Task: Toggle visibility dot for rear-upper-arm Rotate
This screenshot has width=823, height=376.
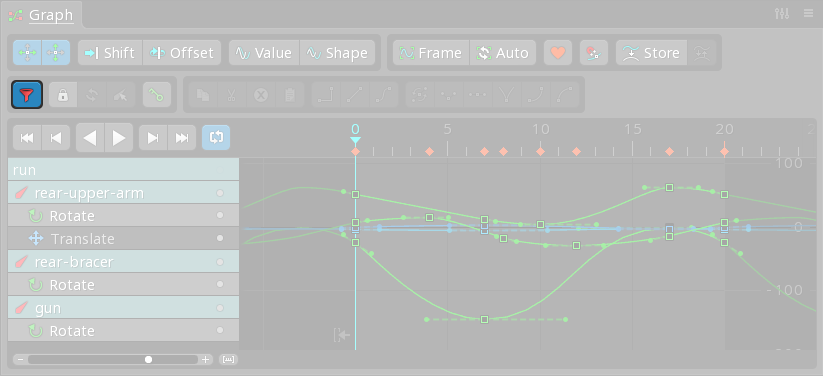Action: tap(220, 216)
